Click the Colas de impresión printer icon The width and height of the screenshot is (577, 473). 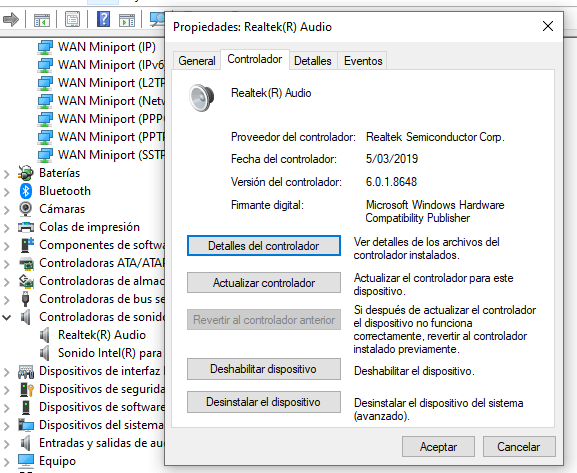tap(26, 227)
